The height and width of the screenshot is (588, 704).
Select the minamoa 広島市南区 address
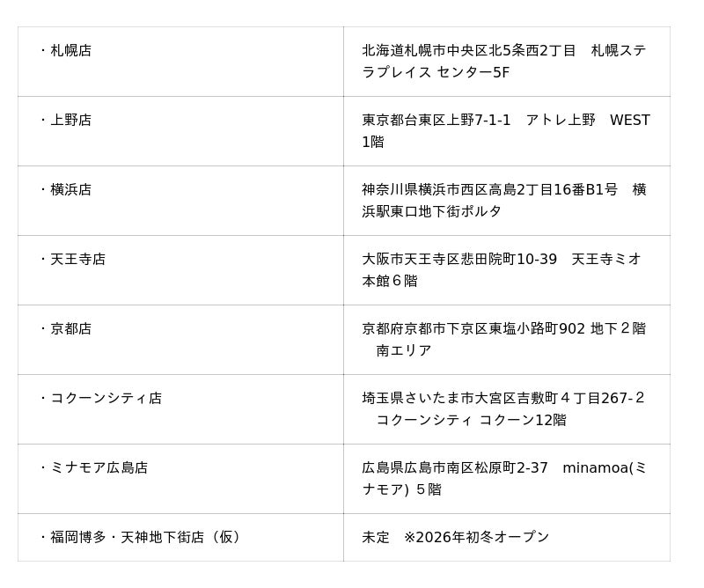[504, 478]
